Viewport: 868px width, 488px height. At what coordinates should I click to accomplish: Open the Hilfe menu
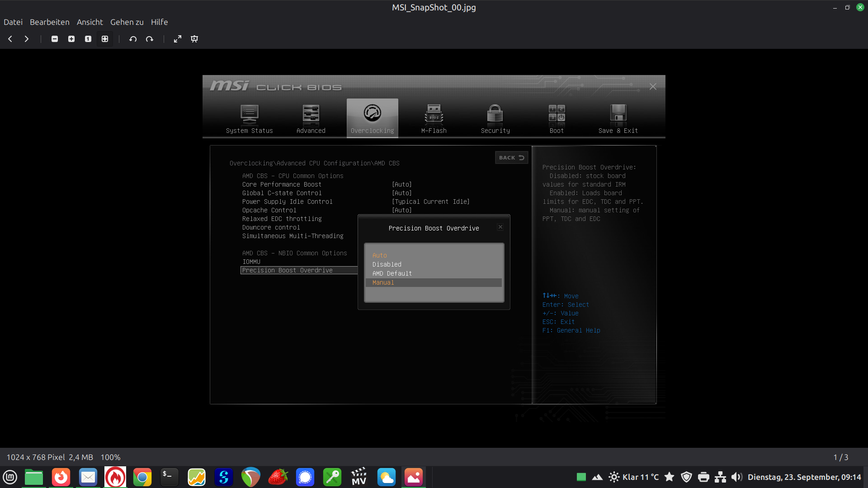[x=159, y=22]
